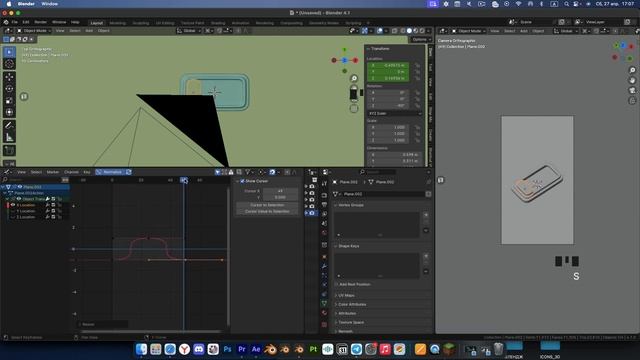Click the Blender logo menu icon
Image resolution: width=640 pixels, height=360 pixels.
6,22
